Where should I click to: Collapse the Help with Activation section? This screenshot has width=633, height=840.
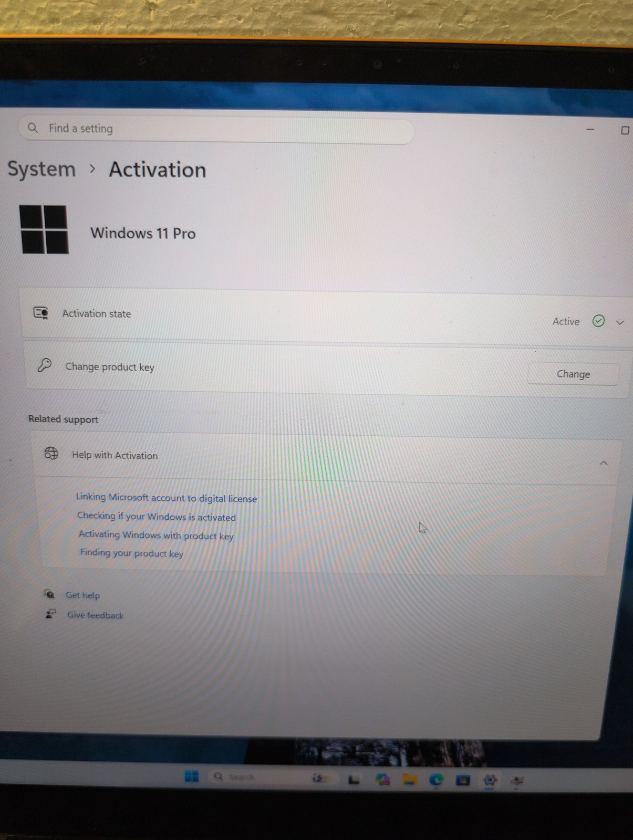(x=604, y=463)
